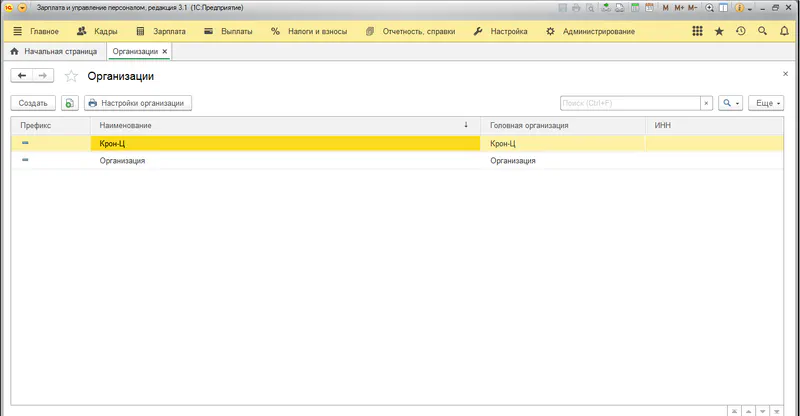The image size is (800, 416).
Task: Click the Настройки организации button
Action: point(138,103)
